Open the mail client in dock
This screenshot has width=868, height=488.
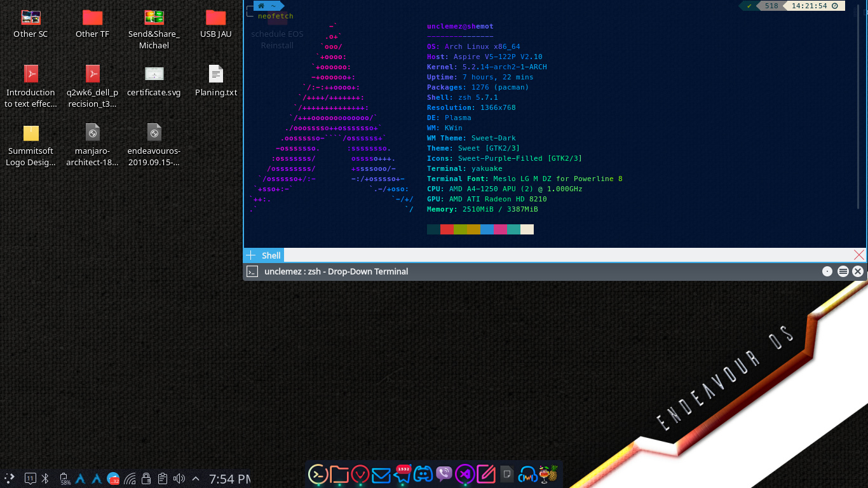coord(381,475)
